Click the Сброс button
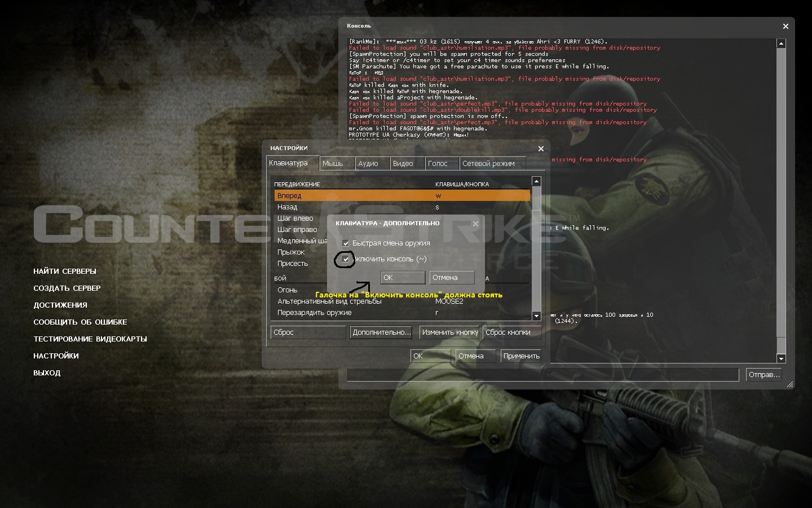812x508 pixels. pos(308,332)
